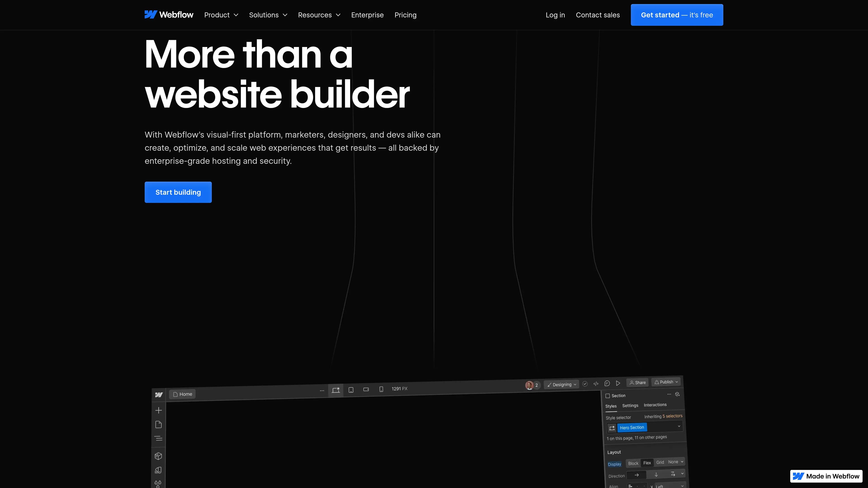The height and width of the screenshot is (488, 868).
Task: Set display to None
Action: click(x=673, y=462)
